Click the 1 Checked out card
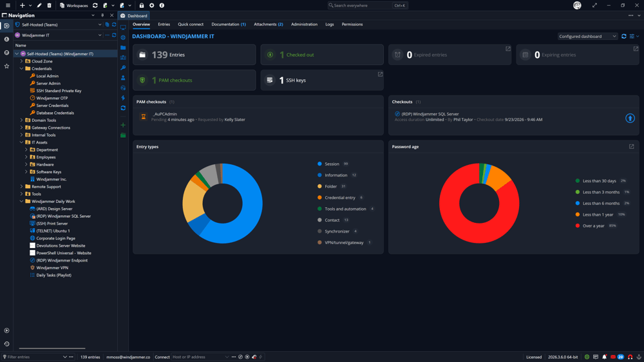Image resolution: width=644 pixels, height=362 pixels. click(x=322, y=55)
